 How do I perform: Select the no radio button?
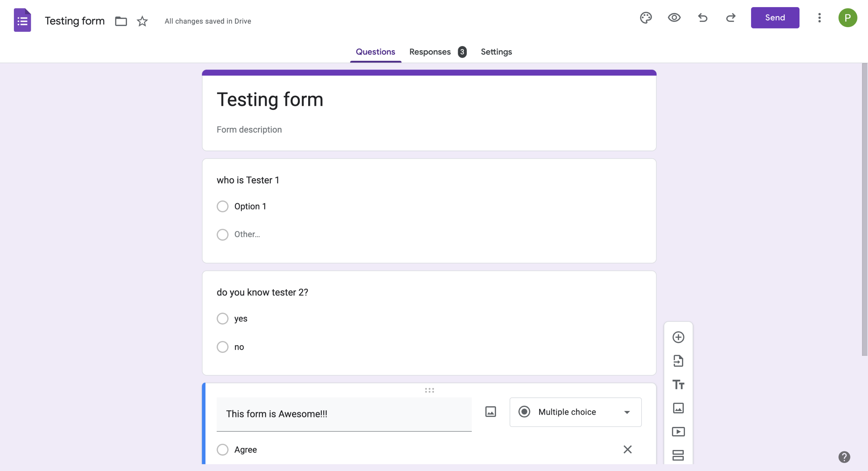[222, 347]
